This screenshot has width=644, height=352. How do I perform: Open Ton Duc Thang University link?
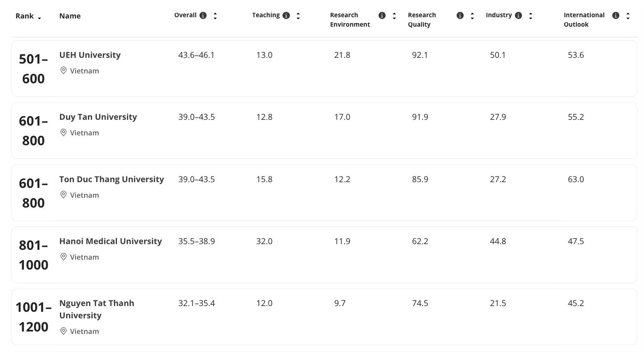click(x=111, y=179)
